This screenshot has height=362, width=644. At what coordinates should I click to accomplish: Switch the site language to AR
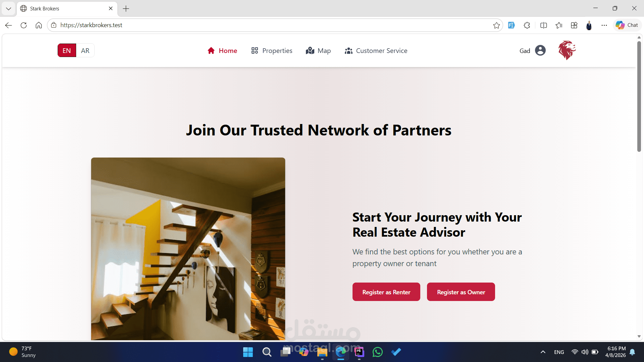[x=85, y=51]
